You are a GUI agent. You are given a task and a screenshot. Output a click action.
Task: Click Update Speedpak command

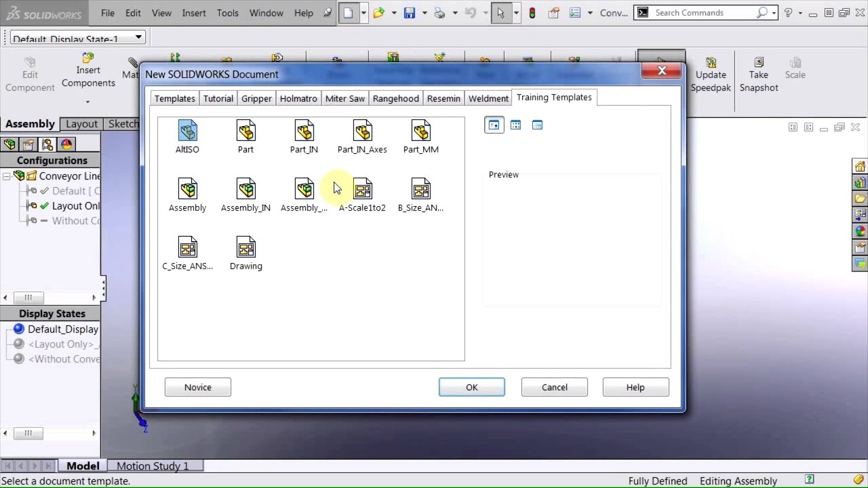[x=711, y=75]
